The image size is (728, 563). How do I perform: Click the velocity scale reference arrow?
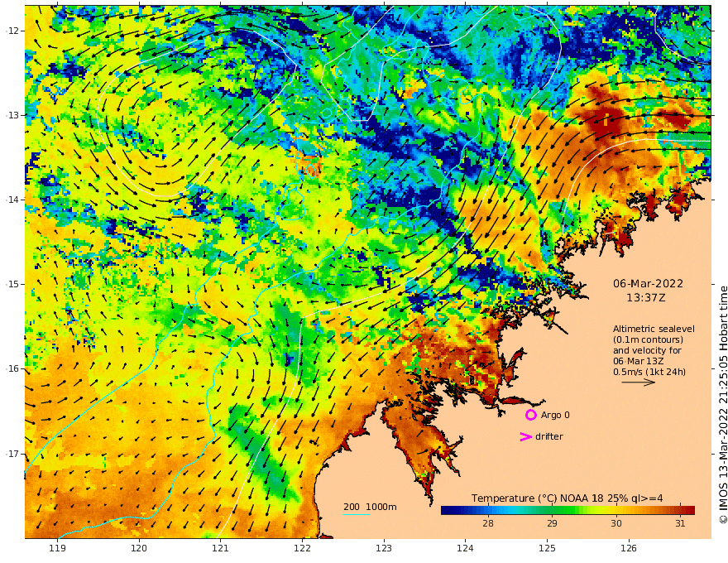(639, 383)
